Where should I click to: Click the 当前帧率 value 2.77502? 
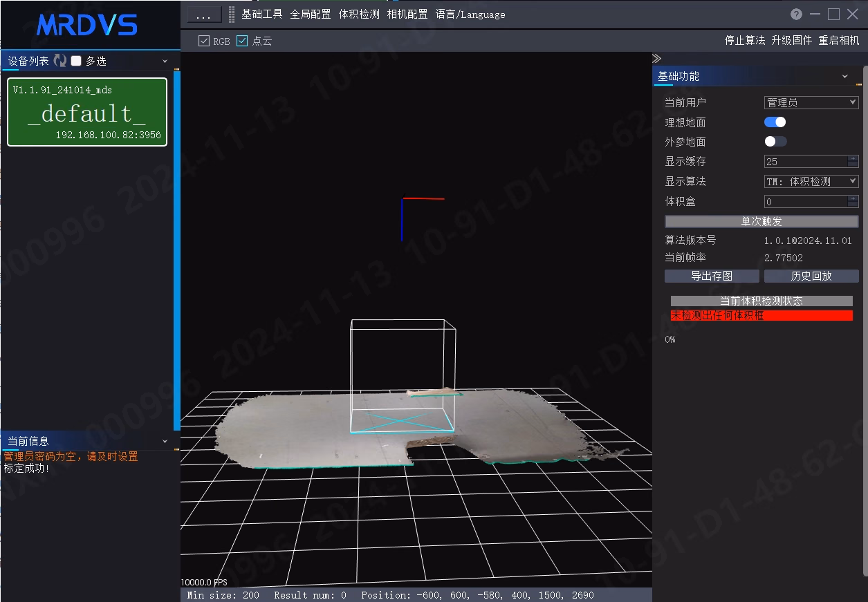(784, 258)
